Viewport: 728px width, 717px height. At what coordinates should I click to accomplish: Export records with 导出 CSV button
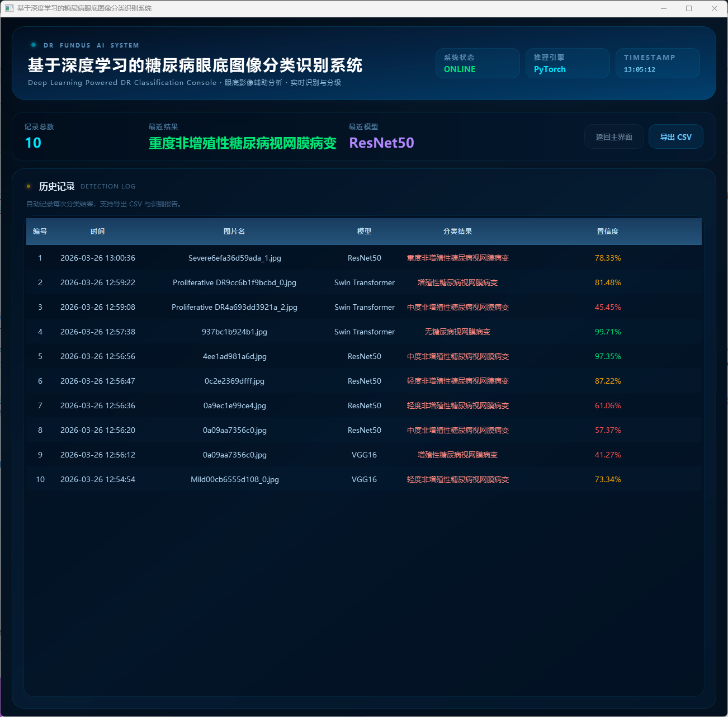pyautogui.click(x=675, y=136)
